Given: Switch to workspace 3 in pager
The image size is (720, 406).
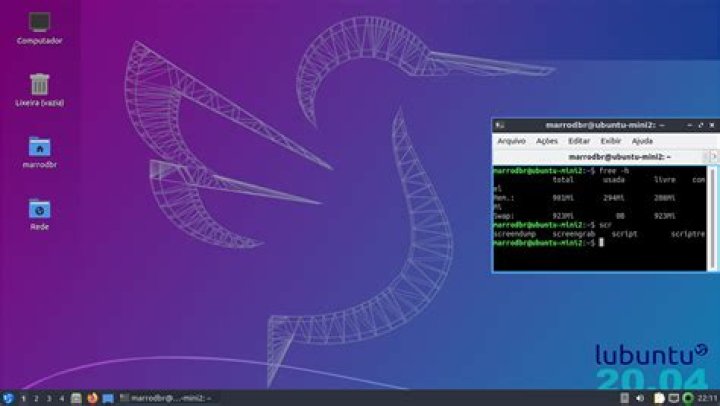Looking at the screenshot, I should pyautogui.click(x=49, y=398).
